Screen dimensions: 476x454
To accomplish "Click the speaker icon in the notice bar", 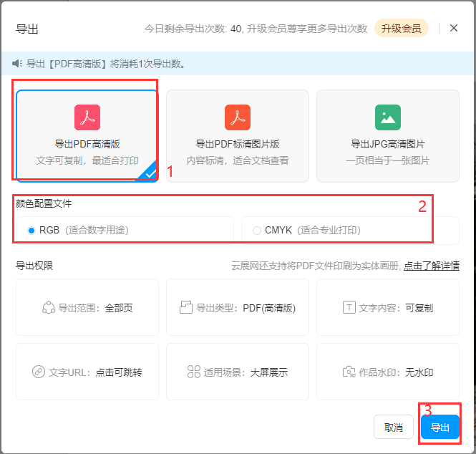I will click(17, 64).
